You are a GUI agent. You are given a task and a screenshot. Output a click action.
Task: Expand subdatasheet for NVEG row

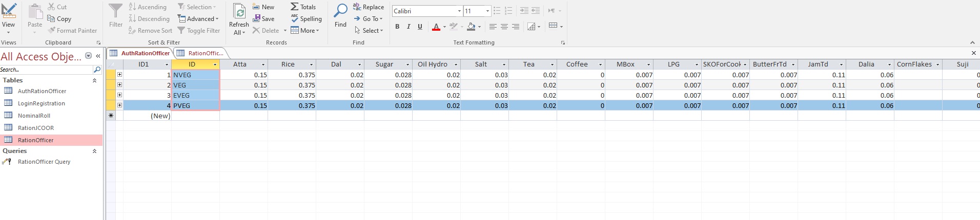tap(119, 75)
